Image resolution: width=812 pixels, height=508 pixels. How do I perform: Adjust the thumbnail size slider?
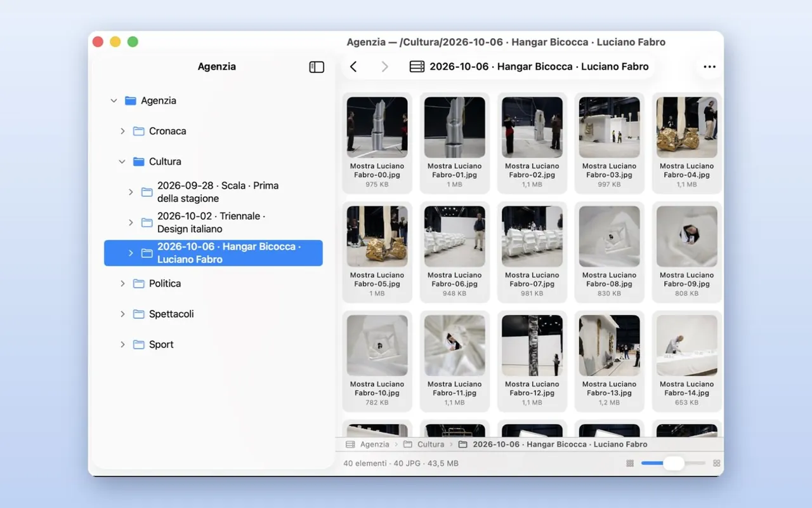673,464
